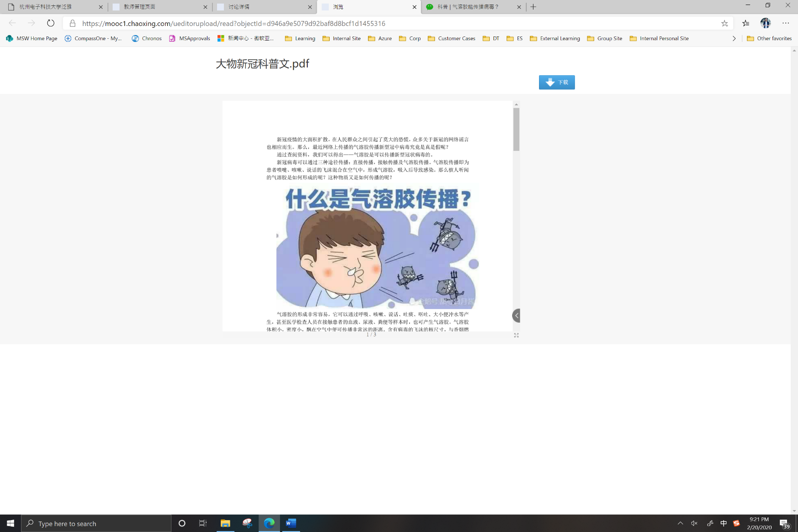Screen dimensions: 798x532
Task: Open Task View on the taskbar
Action: tap(203, 523)
